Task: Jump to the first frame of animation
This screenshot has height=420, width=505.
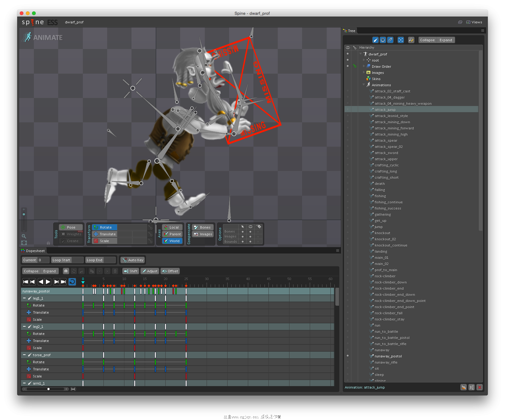Action: tap(26, 282)
